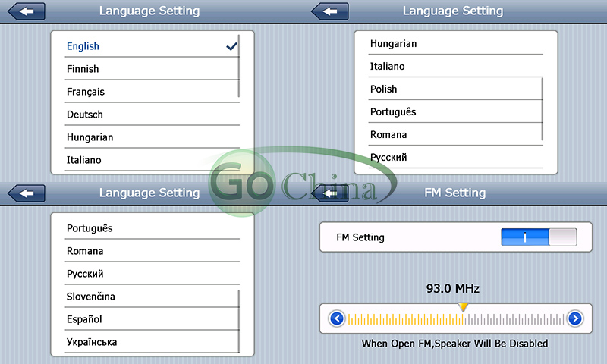Screen dimensions: 607x364
Task: Go back from the language screen listing English
Action: (26, 11)
